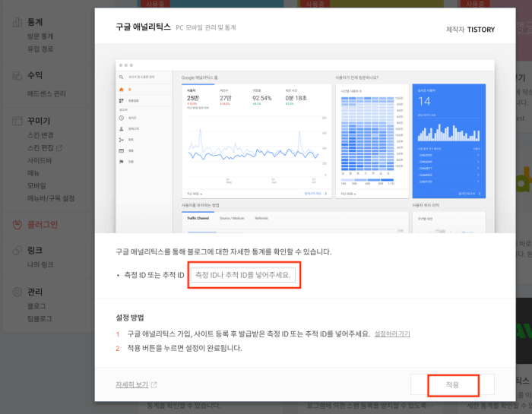532x414 pixels.
Task: Click external-link icon beside 자세히 보기
Action: pos(154,384)
